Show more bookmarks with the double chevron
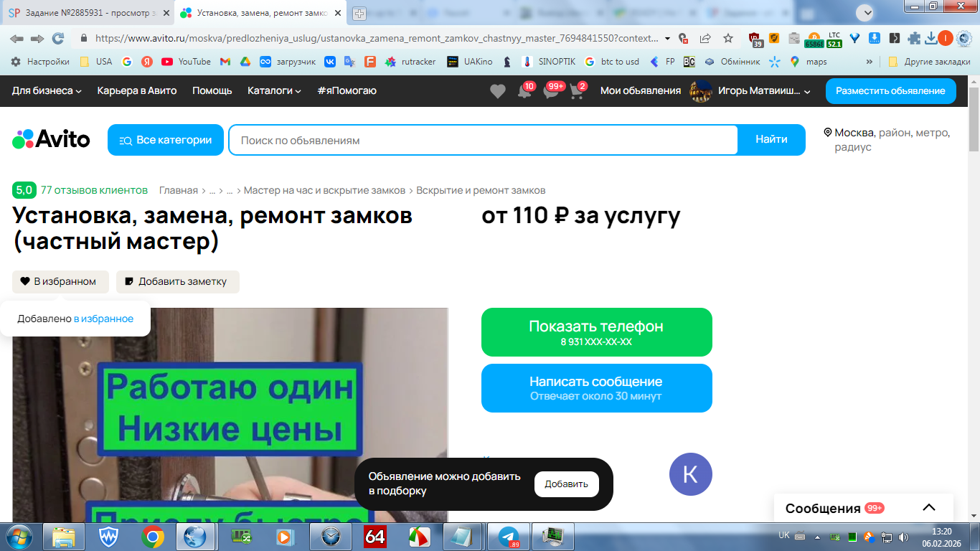 click(870, 62)
